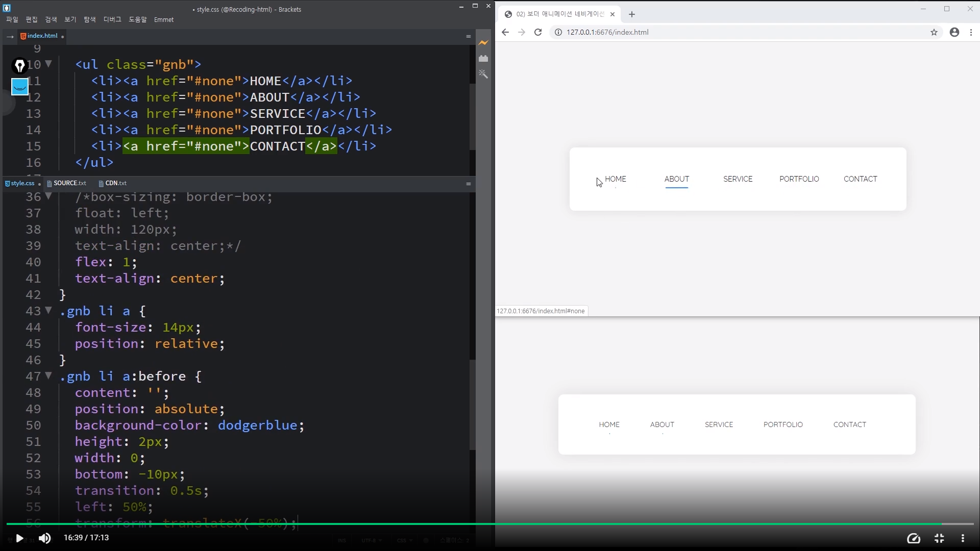Click the blue square overlay near line 11
This screenshot has width=980, height=551.
20,87
